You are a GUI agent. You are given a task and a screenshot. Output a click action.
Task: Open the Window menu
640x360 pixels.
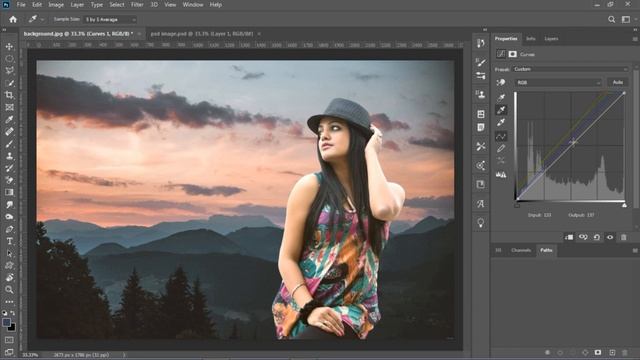193,4
